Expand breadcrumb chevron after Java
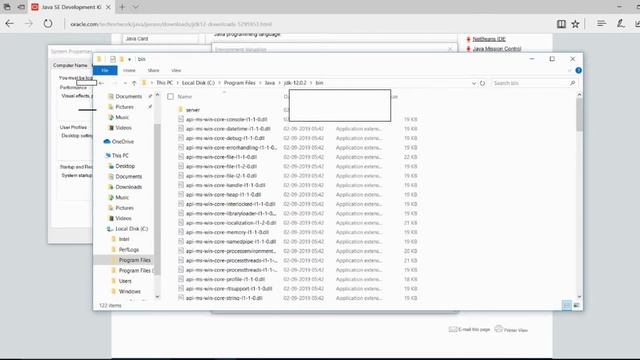Image resolution: width=640 pixels, height=360 pixels. (280, 83)
